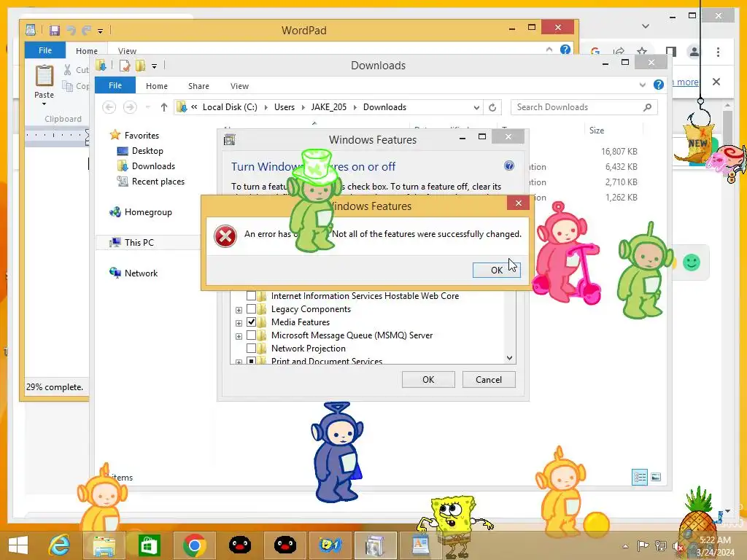Click WordPad Save icon in title bar
Screen dimensions: 747x560
tap(54, 31)
